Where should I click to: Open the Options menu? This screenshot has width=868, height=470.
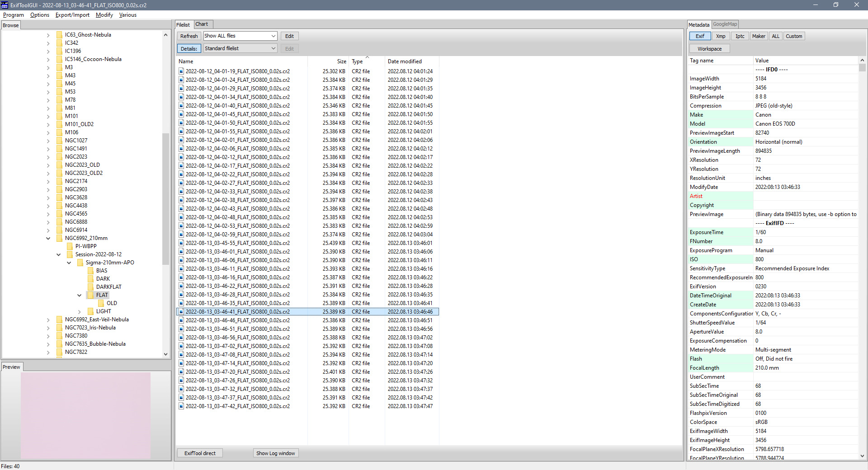[40, 15]
